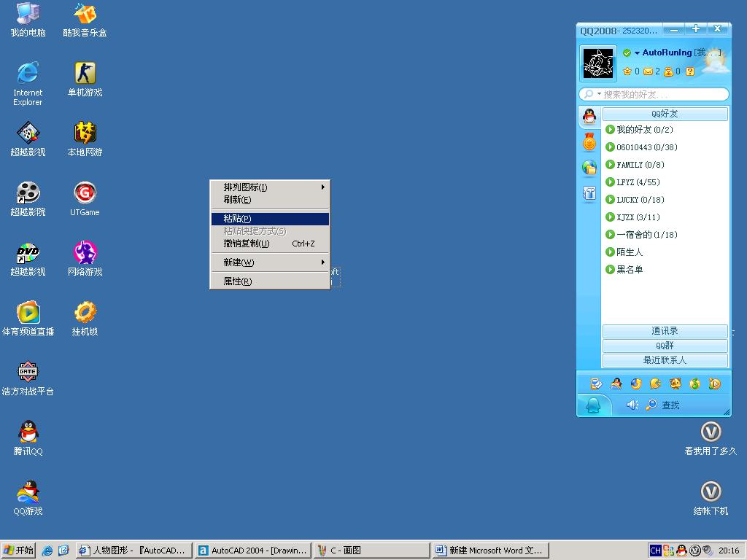The image size is (747, 560).
Task: Open the QQ browser globe icon
Action: [636, 384]
